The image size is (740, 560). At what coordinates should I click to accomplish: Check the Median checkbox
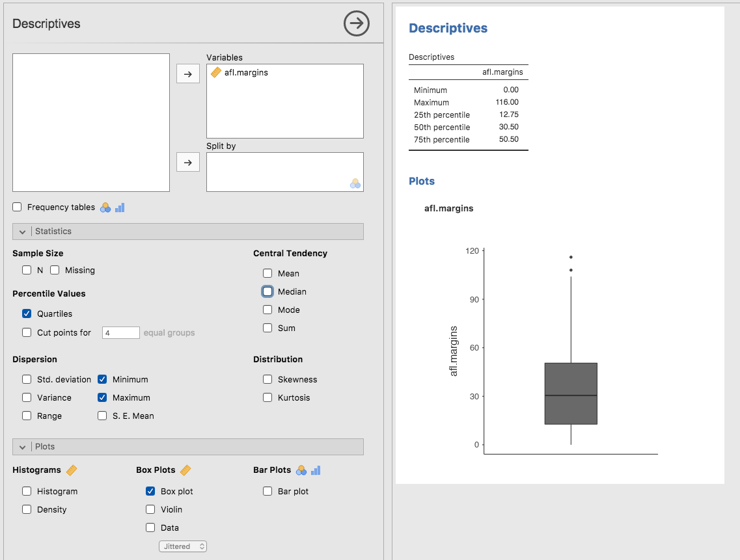pyautogui.click(x=267, y=291)
